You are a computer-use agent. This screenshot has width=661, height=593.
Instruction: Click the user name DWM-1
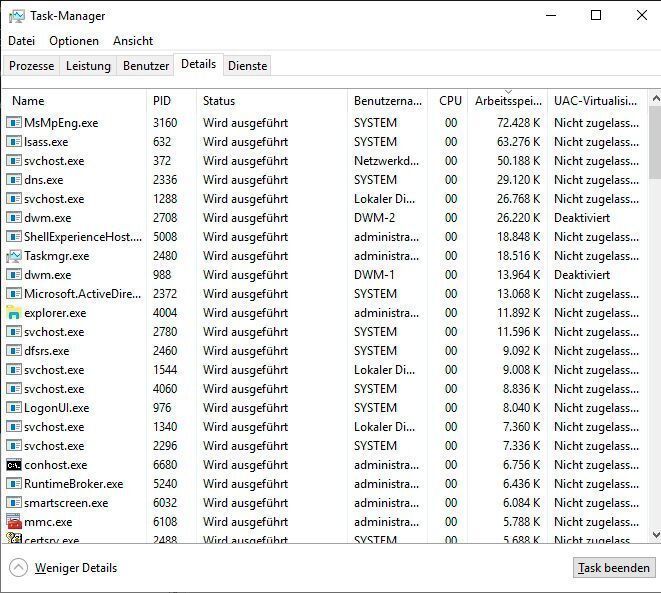pos(374,275)
